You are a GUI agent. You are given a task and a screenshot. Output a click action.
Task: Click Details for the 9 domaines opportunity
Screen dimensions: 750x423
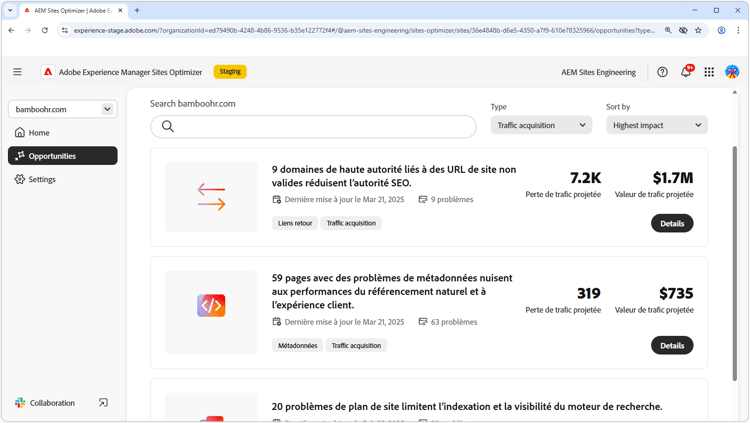point(672,223)
